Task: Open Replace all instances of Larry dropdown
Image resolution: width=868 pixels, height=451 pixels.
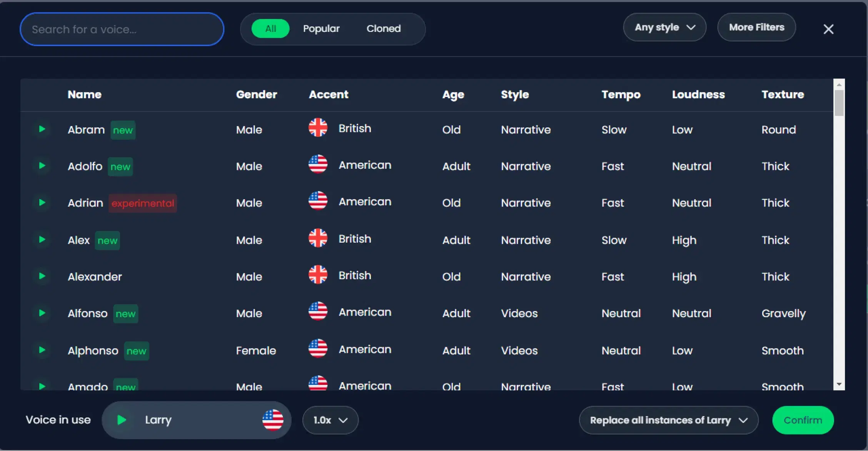Action: pos(668,420)
